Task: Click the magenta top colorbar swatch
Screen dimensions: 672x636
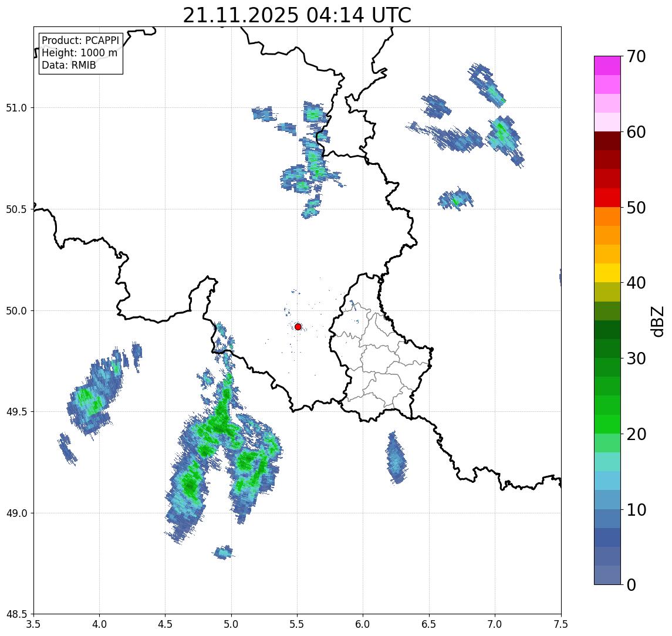Action: [607, 66]
